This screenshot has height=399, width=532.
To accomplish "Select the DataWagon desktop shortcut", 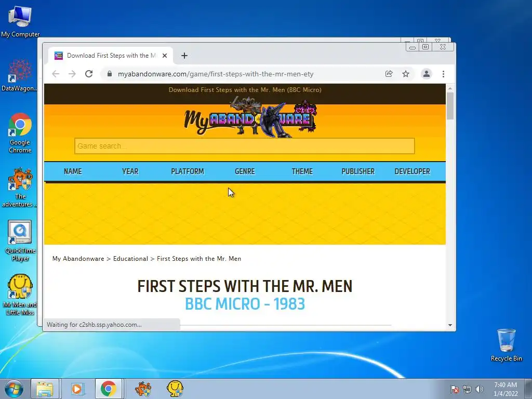I will [19, 76].
